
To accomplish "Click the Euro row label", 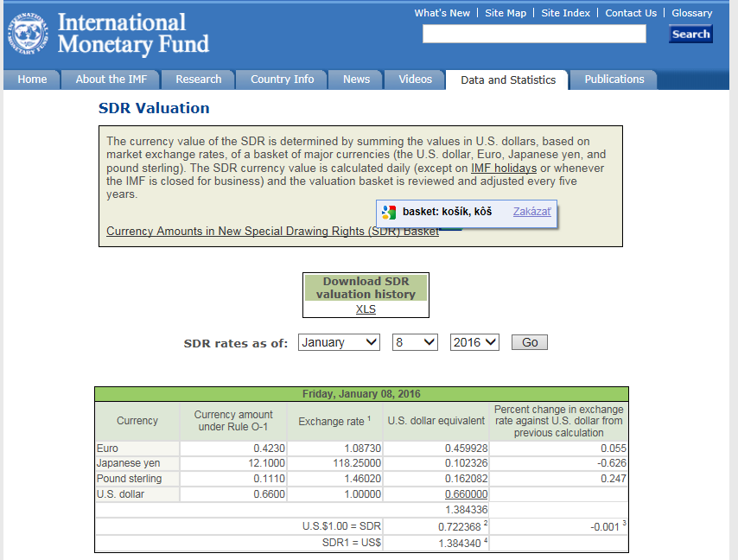I will click(x=107, y=449).
